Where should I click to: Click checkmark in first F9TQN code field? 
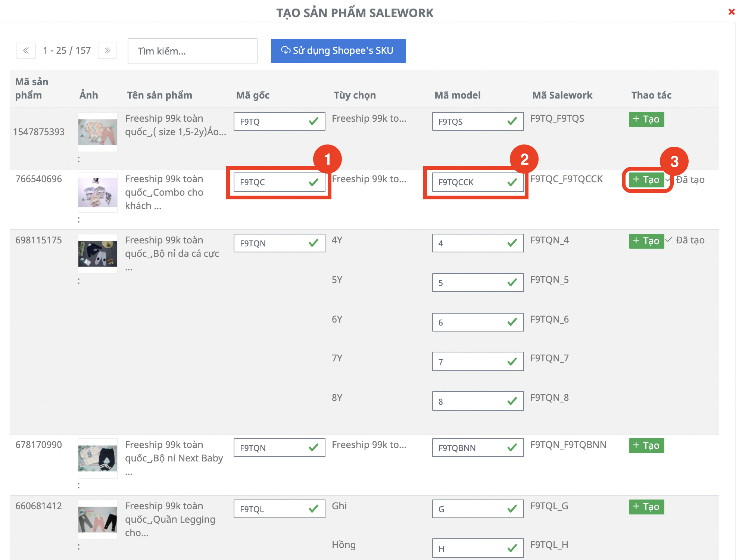(x=314, y=243)
